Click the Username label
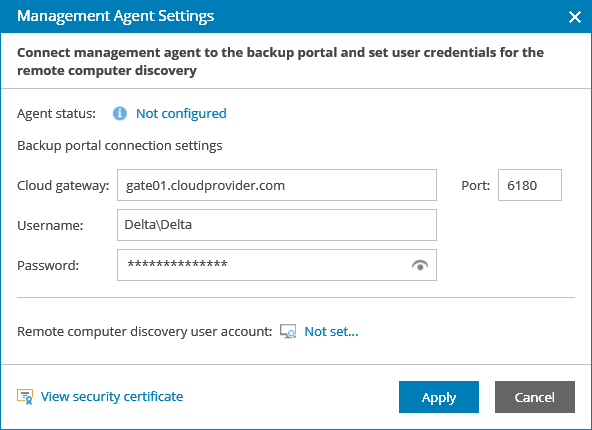The height and width of the screenshot is (430, 592). (x=50, y=225)
